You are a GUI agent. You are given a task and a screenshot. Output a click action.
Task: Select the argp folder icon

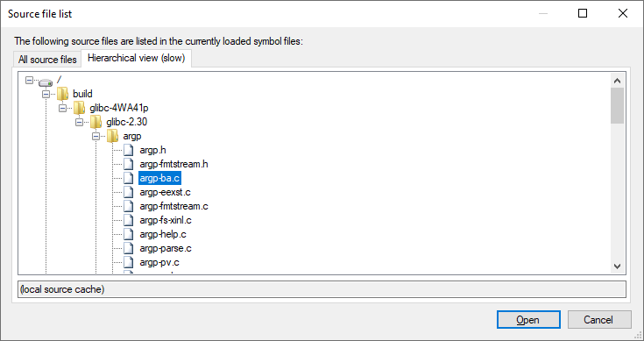pos(112,136)
